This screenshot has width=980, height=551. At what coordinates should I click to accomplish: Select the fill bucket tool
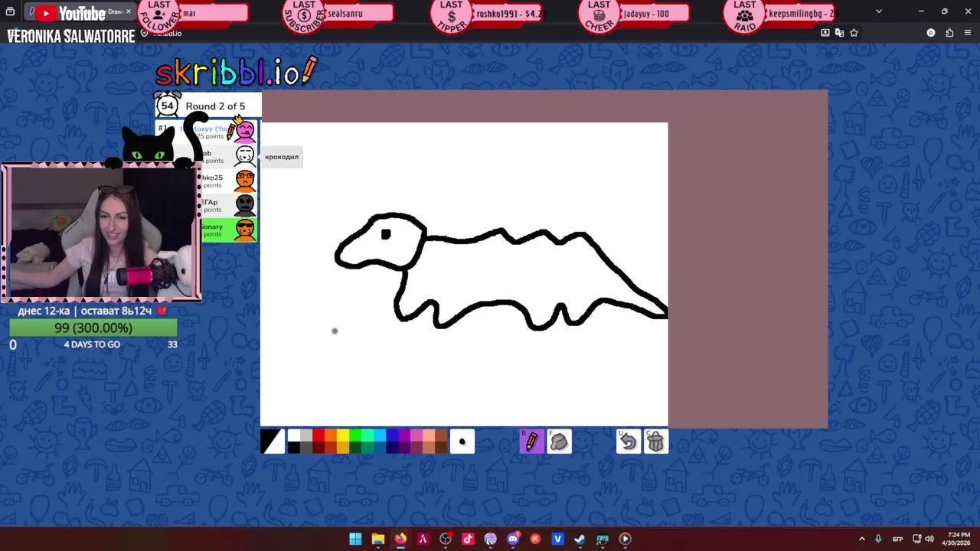(x=559, y=442)
